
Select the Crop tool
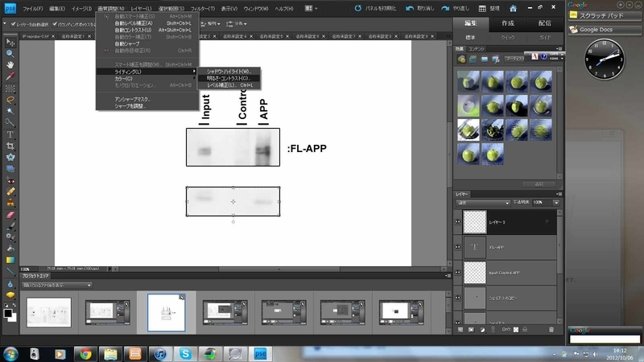click(x=10, y=146)
